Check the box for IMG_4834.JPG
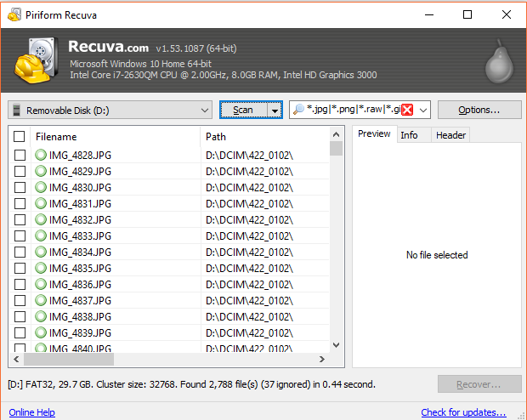The image size is (527, 420). point(20,252)
